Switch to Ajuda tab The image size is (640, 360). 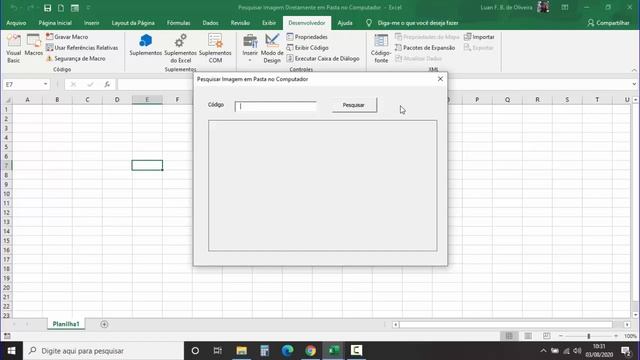click(x=345, y=23)
